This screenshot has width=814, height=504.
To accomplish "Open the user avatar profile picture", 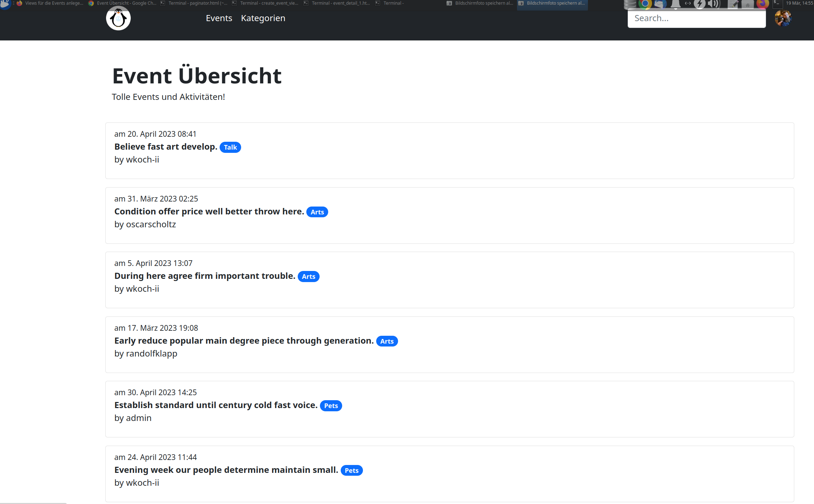I will [783, 18].
